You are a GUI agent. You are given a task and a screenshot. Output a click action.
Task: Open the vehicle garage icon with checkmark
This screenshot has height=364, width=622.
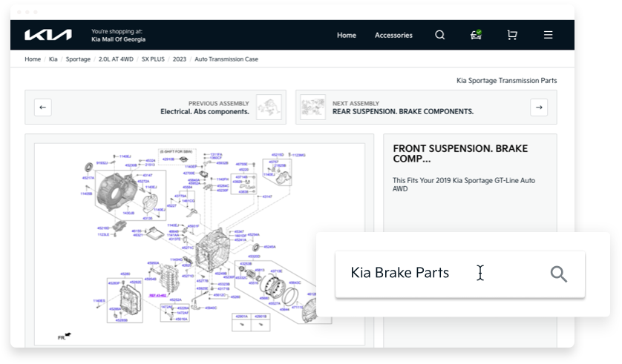click(x=476, y=35)
